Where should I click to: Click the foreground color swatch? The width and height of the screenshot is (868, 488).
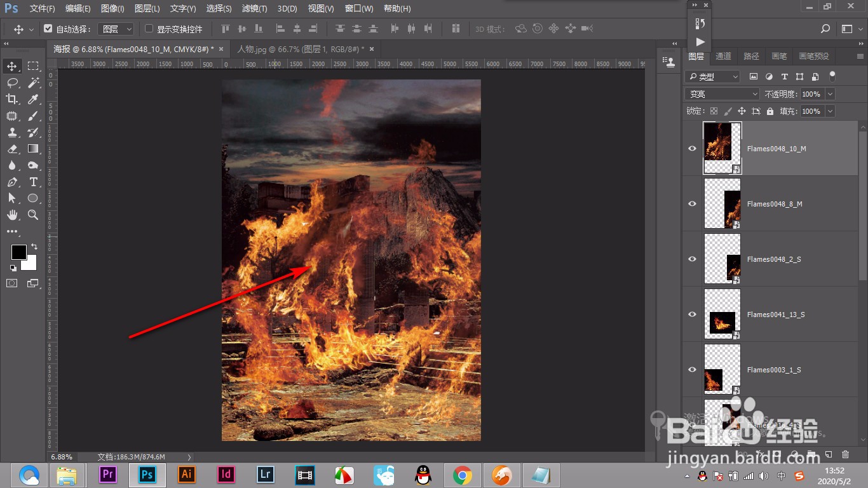[x=18, y=252]
